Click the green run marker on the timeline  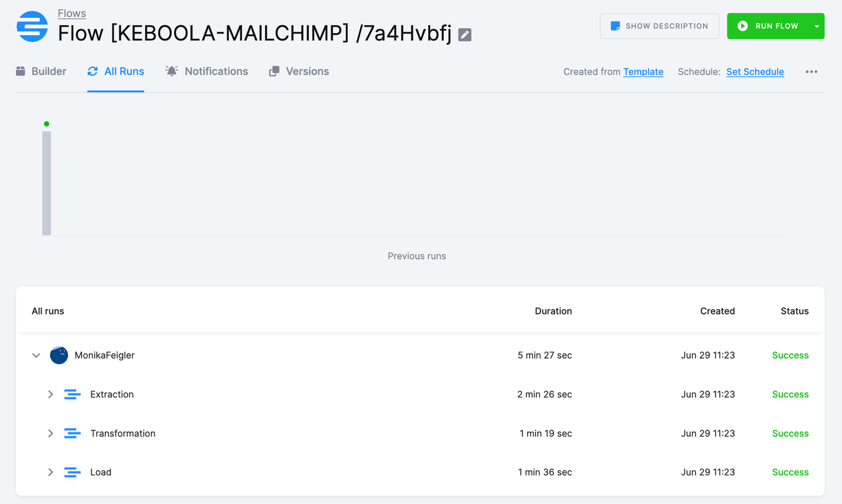(47, 123)
